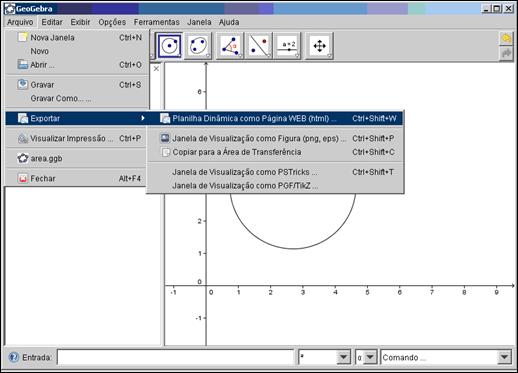The height and width of the screenshot is (373, 518).
Task: Close the GeoGebra window
Action: click(x=509, y=9)
